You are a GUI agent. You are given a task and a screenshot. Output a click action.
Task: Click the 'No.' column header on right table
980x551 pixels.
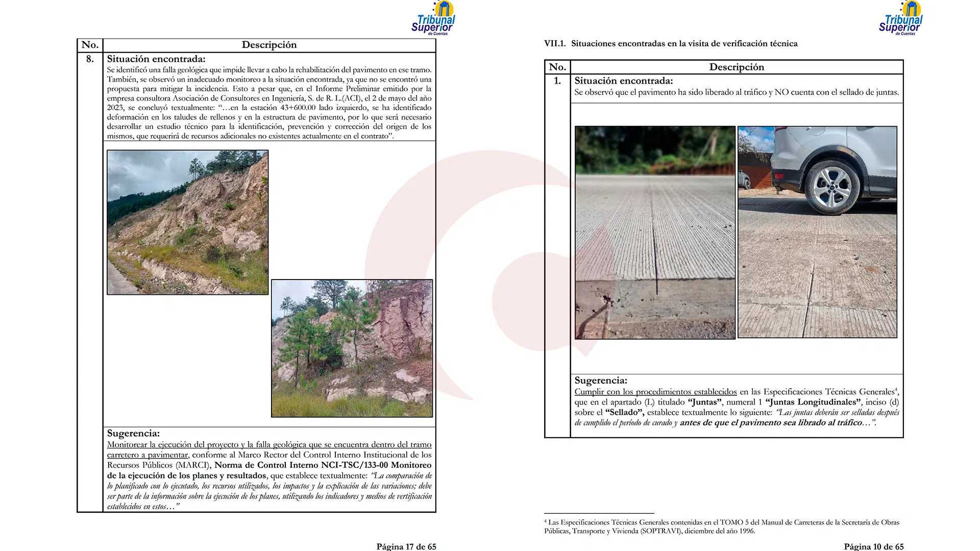[x=557, y=67]
